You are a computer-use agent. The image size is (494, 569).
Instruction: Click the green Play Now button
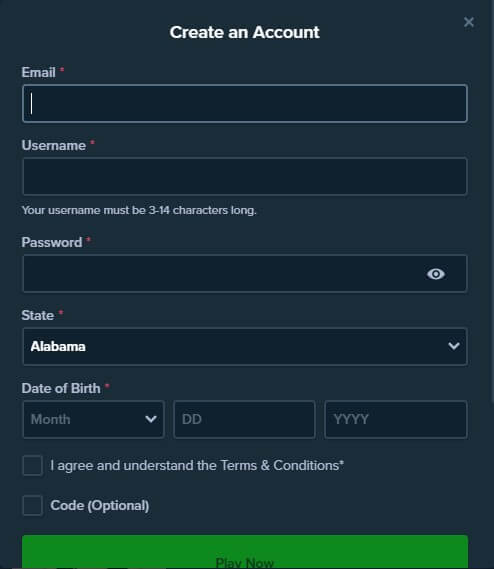245,552
